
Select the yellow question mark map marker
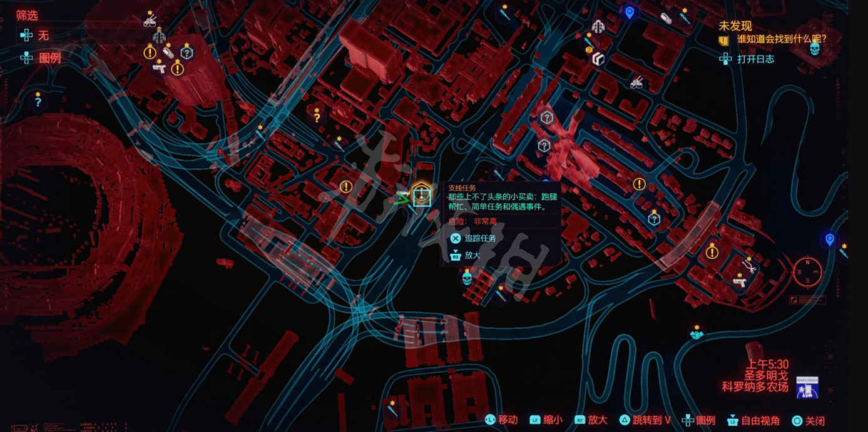pos(317,117)
